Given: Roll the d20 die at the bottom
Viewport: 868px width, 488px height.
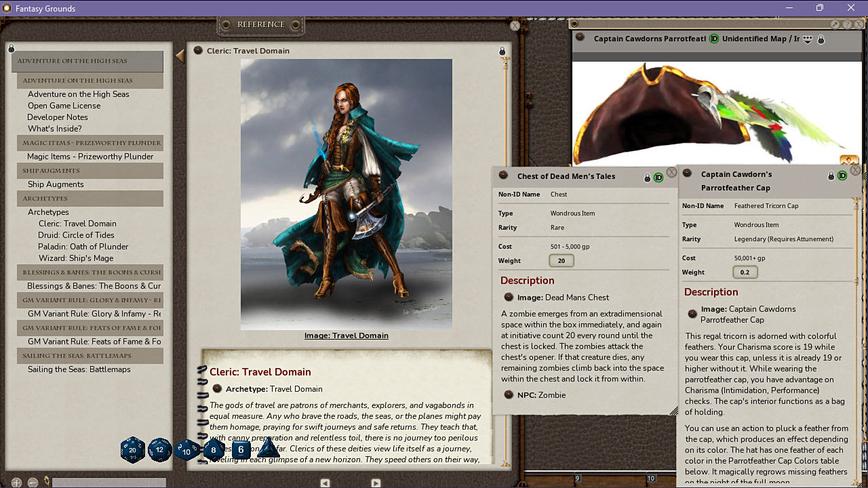Looking at the screenshot, I should pyautogui.click(x=133, y=450).
